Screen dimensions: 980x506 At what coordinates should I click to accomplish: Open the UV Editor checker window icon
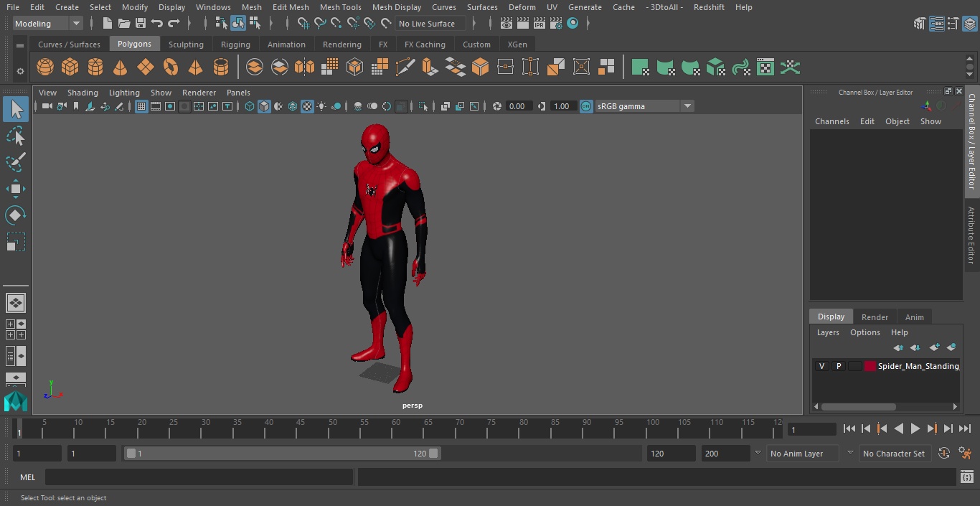tap(765, 67)
